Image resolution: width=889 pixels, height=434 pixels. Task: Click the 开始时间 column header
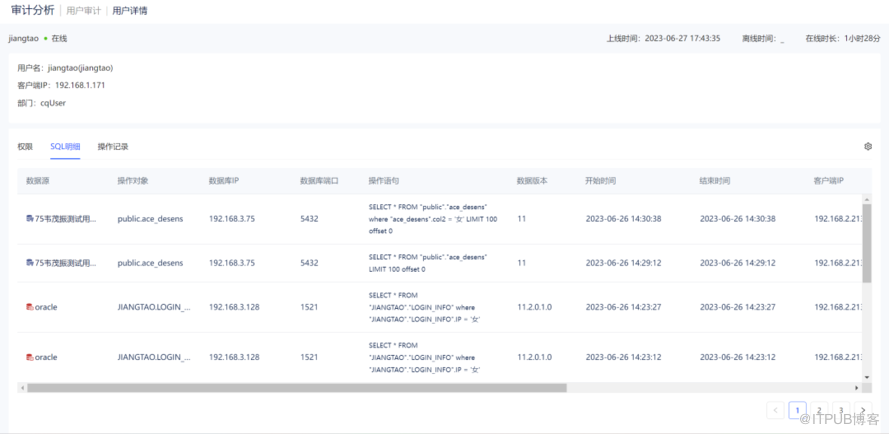tap(601, 181)
